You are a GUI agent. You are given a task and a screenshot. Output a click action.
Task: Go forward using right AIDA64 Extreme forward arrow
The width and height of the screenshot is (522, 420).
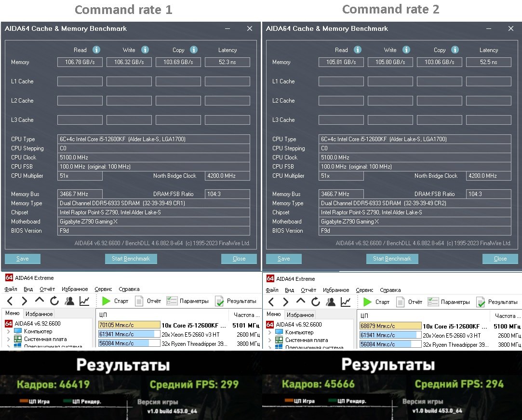point(286,302)
